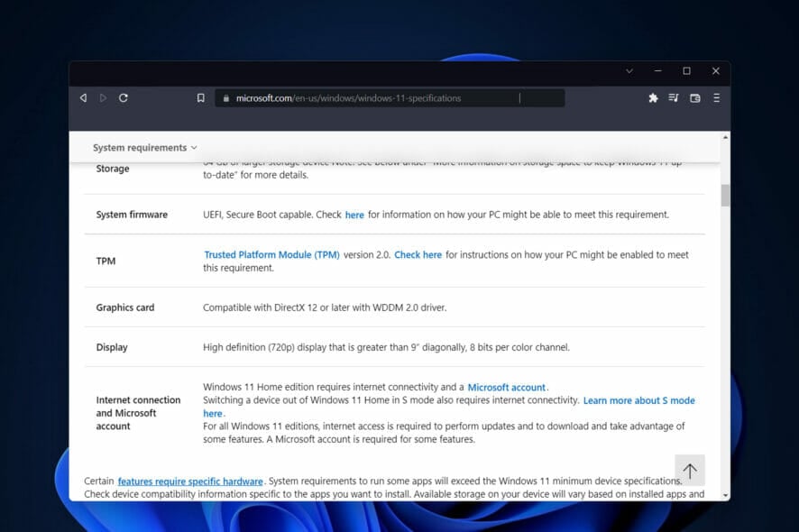Open 'Learn more about S mode' link

(638, 400)
